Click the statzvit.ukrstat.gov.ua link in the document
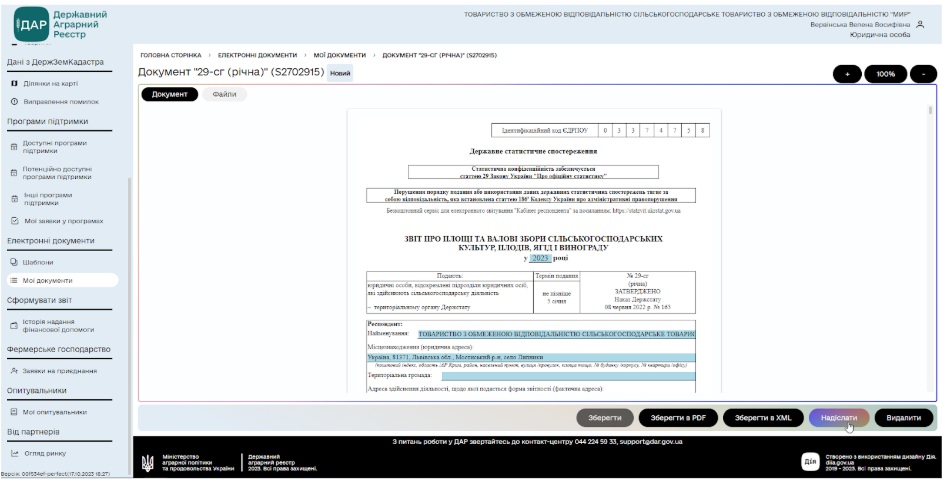 tap(646, 211)
